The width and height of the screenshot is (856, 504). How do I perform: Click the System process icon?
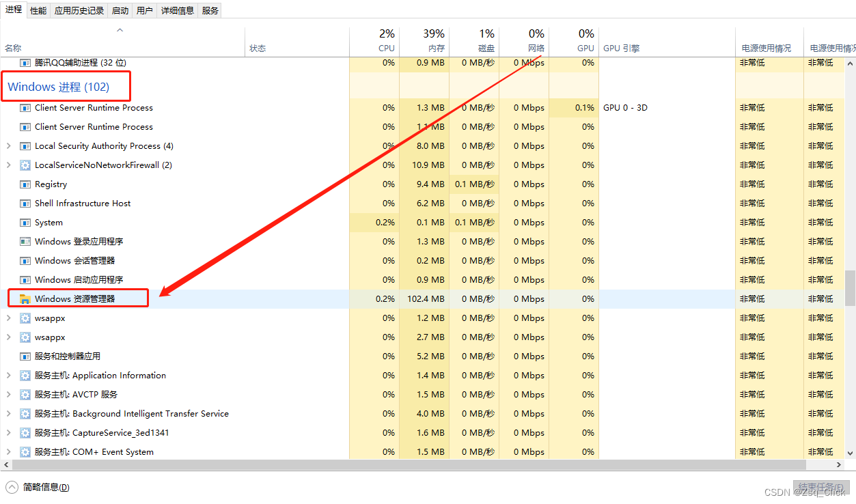(x=25, y=223)
